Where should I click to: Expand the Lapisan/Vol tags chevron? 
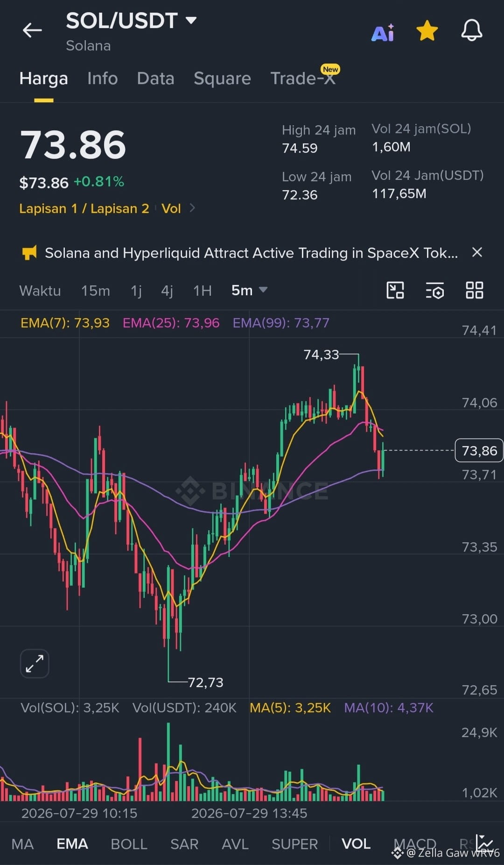(x=192, y=208)
